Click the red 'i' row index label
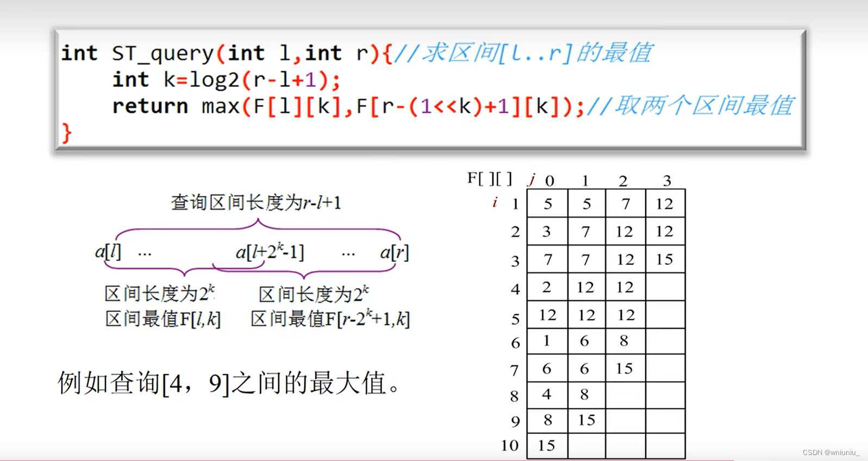The image size is (868, 461). 495,202
